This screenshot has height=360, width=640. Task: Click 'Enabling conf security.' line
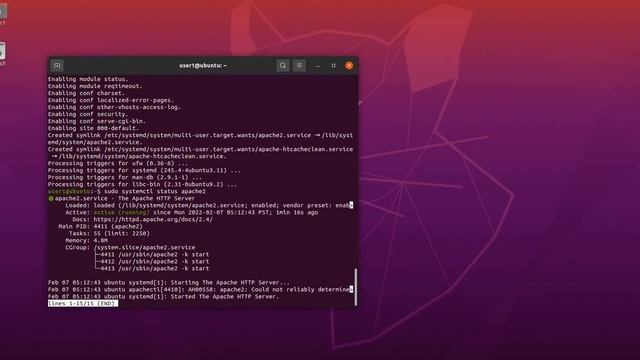[88, 114]
